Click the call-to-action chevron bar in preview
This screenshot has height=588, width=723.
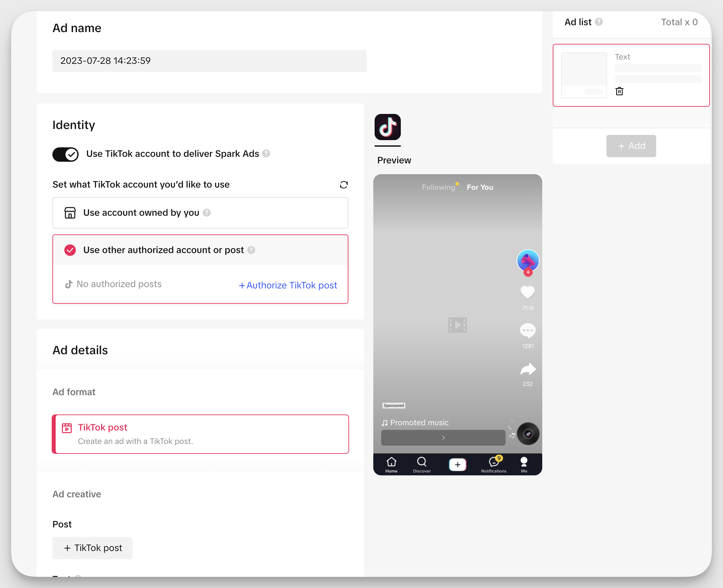point(443,438)
